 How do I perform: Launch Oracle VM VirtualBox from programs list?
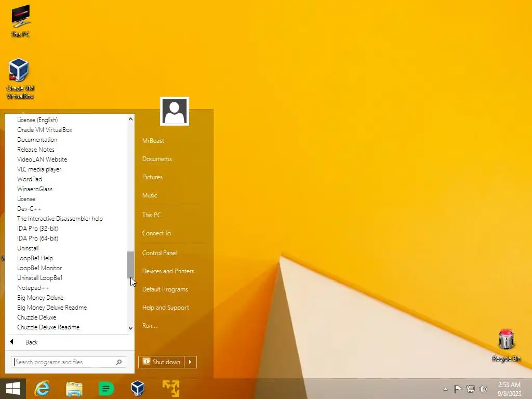(x=45, y=129)
